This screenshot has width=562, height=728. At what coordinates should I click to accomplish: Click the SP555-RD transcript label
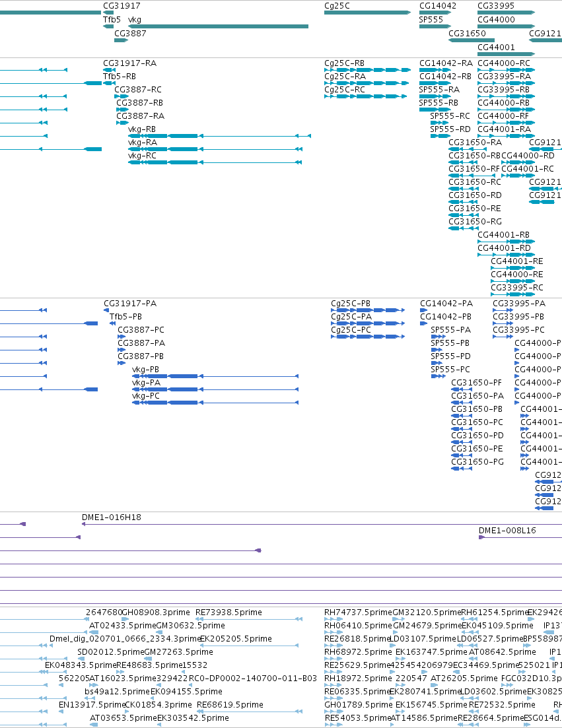pyautogui.click(x=450, y=129)
